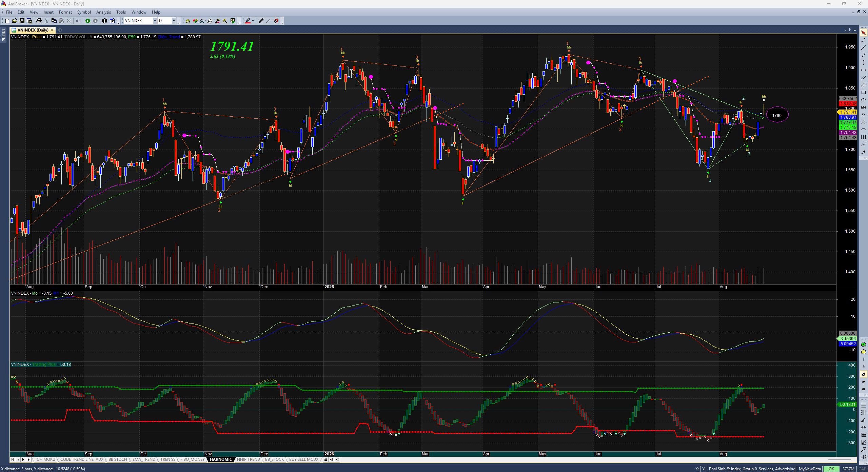868x472 pixels.
Task: Select the Arrow pointer tool
Action: coord(863,33)
